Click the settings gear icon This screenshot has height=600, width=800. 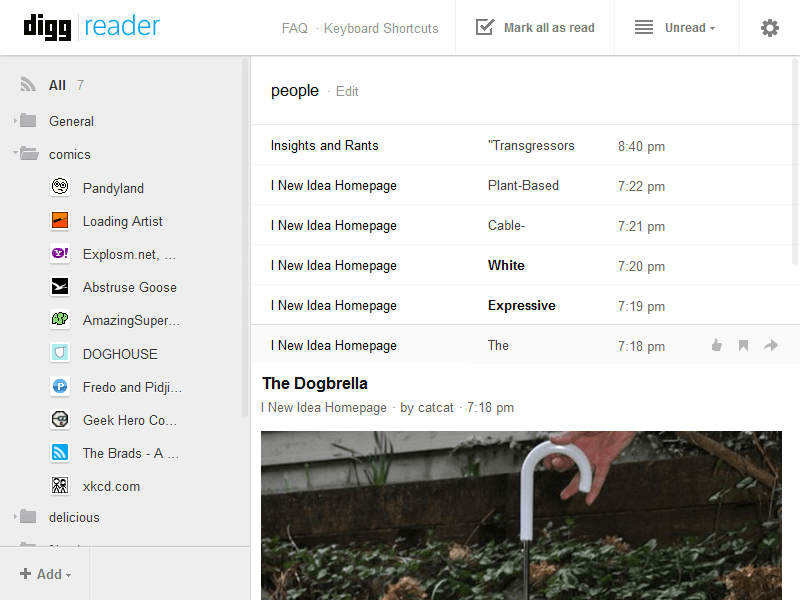pyautogui.click(x=769, y=28)
